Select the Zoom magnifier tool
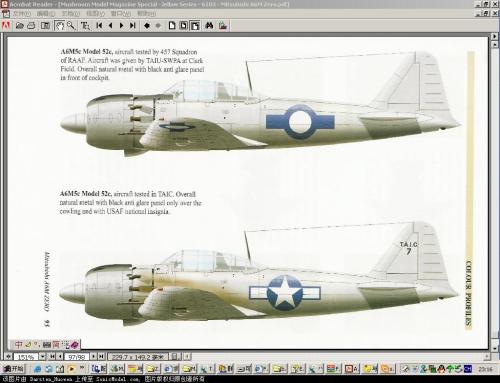This screenshot has height=383, width=500. point(71,25)
